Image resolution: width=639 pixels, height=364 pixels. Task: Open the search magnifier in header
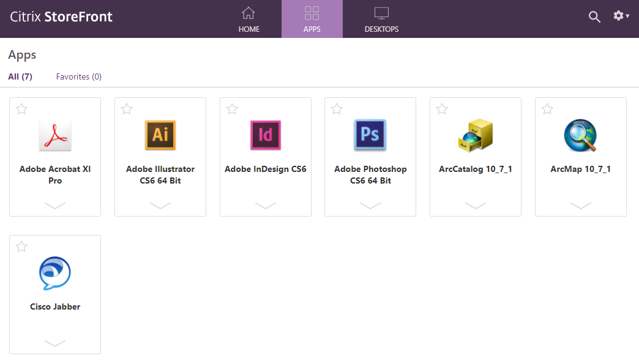594,17
